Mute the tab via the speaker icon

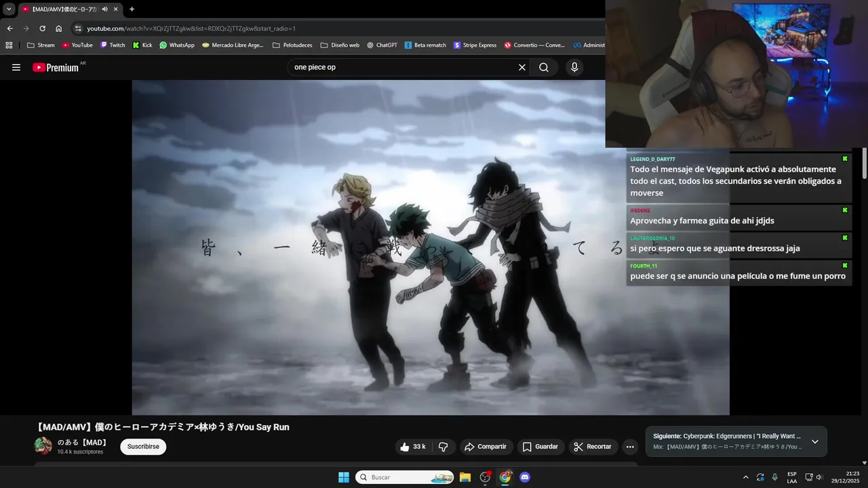[x=104, y=9]
